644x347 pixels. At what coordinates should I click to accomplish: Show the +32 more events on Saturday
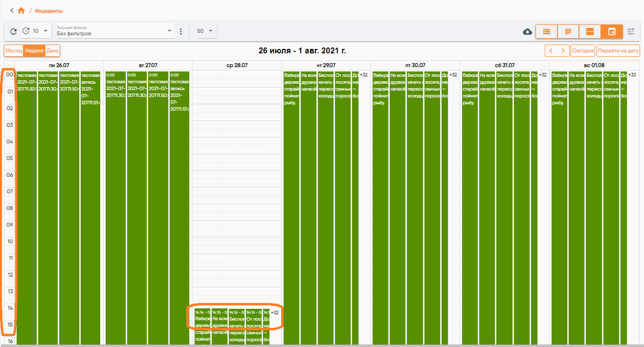pyautogui.click(x=543, y=75)
